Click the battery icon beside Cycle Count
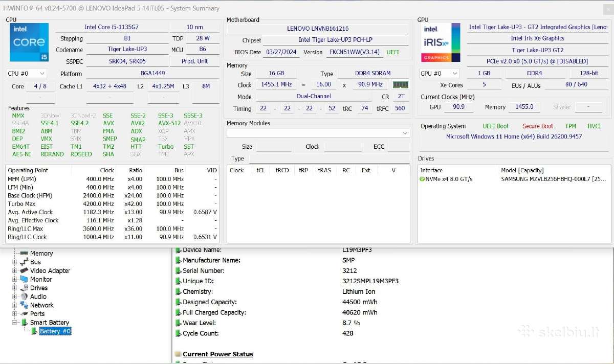Screen dimensions: 614x364 [178, 333]
